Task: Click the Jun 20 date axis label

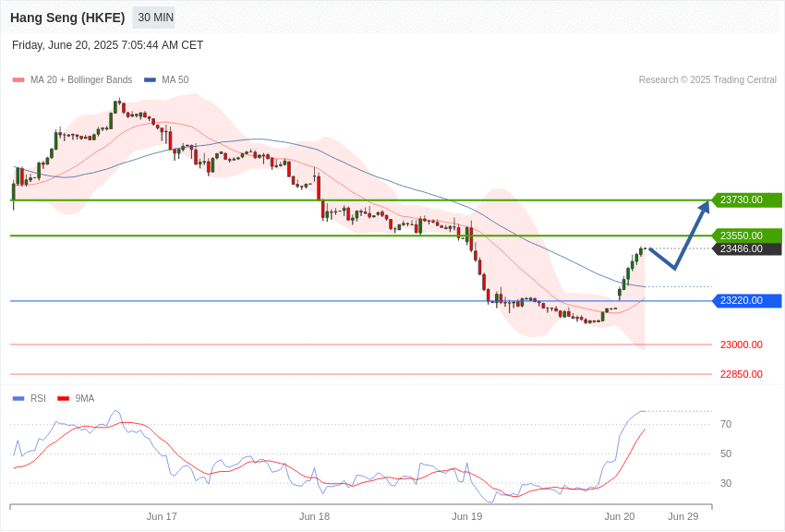Action: click(x=620, y=516)
